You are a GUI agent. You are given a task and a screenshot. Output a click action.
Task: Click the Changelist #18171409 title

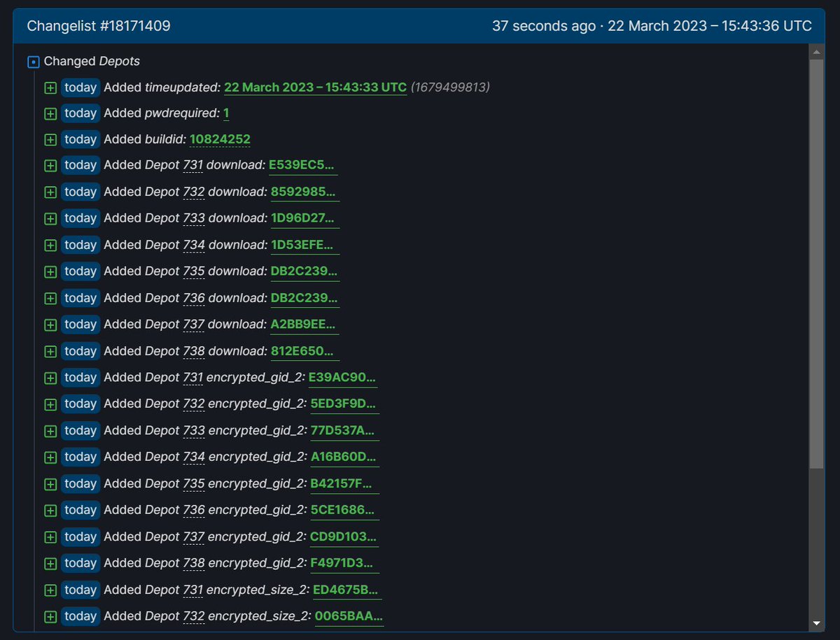point(99,26)
